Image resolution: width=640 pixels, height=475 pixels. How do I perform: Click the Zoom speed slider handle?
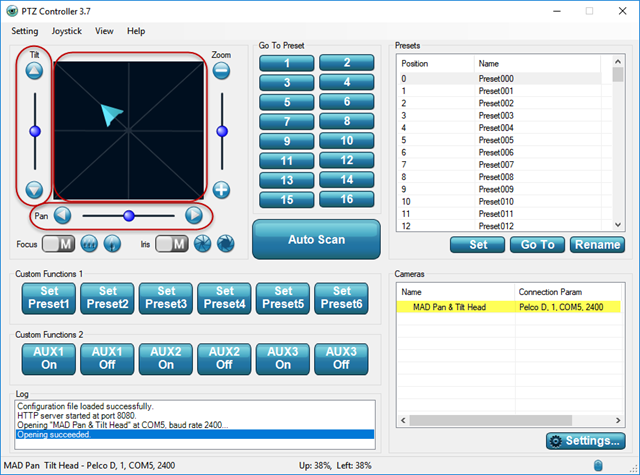coord(222,131)
